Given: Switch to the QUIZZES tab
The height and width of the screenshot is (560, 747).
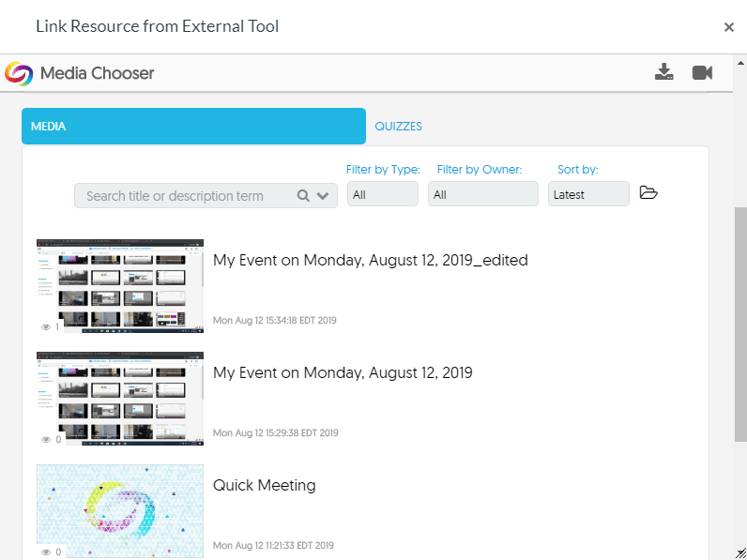Looking at the screenshot, I should (x=398, y=127).
